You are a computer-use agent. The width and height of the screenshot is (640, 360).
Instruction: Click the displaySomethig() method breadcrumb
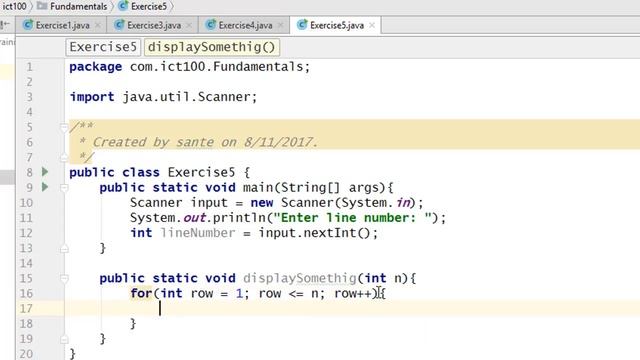(x=212, y=47)
